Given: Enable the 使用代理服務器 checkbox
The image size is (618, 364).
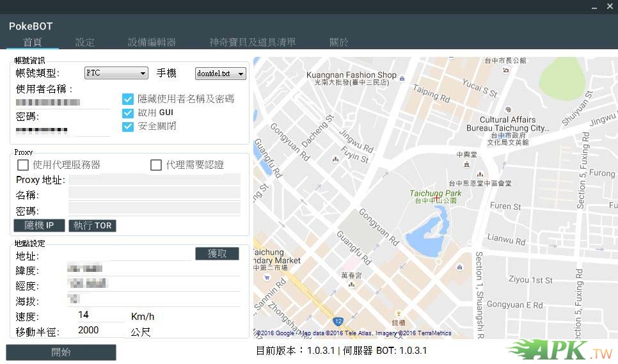Looking at the screenshot, I should pos(23,165).
